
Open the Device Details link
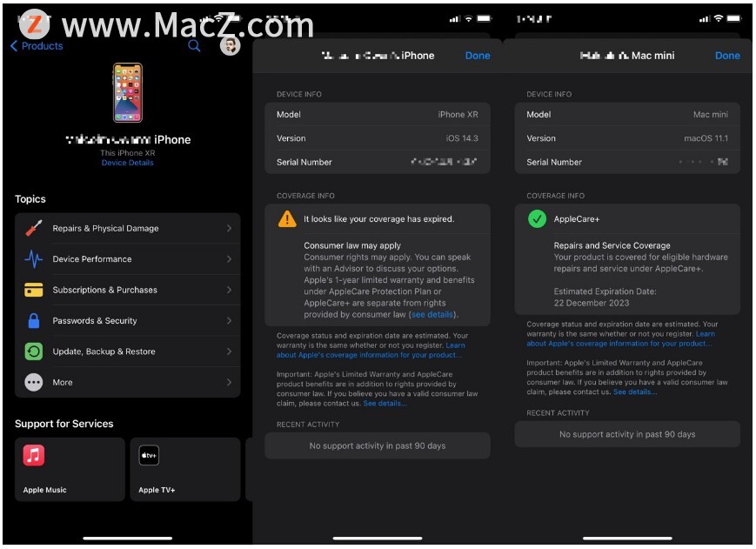coord(127,163)
